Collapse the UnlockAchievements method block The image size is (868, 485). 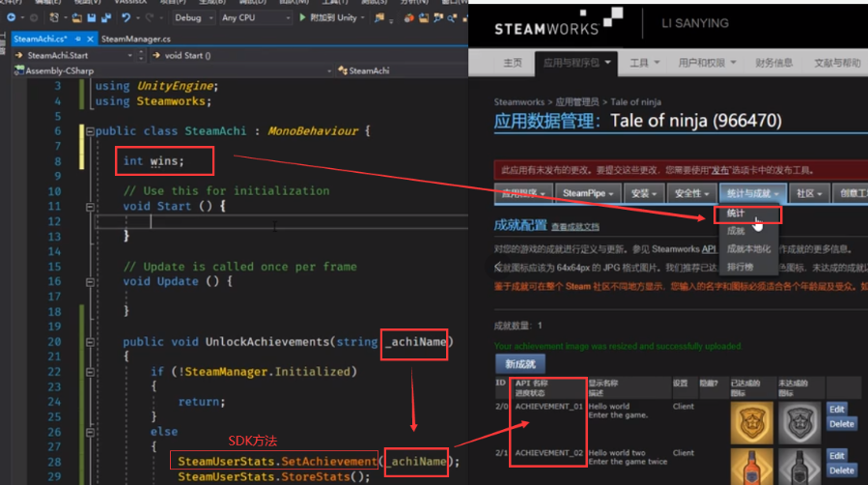pos(90,342)
